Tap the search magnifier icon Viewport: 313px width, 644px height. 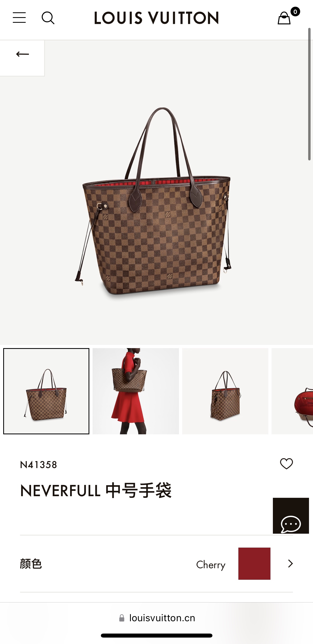48,18
